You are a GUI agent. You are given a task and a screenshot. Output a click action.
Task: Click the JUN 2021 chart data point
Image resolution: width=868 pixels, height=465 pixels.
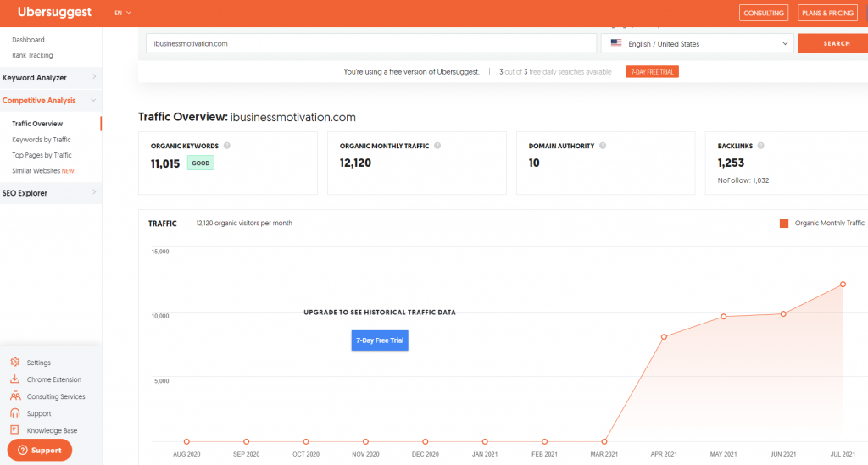pyautogui.click(x=783, y=314)
